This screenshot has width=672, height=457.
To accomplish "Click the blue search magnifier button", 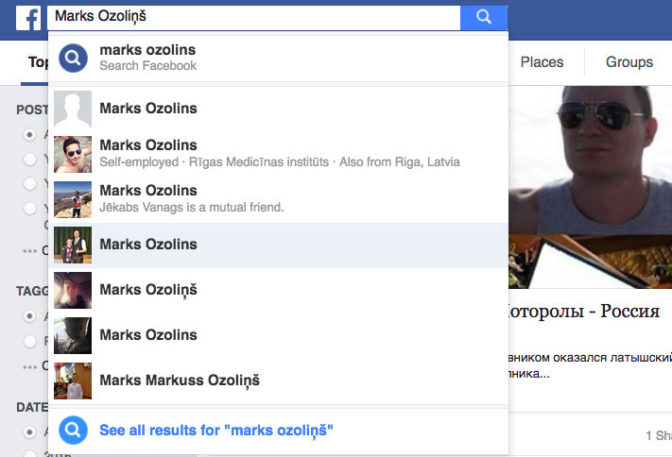I will click(x=484, y=18).
